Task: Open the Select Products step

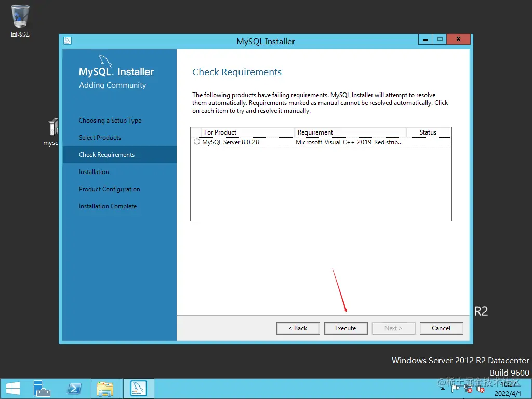Action: tap(100, 137)
